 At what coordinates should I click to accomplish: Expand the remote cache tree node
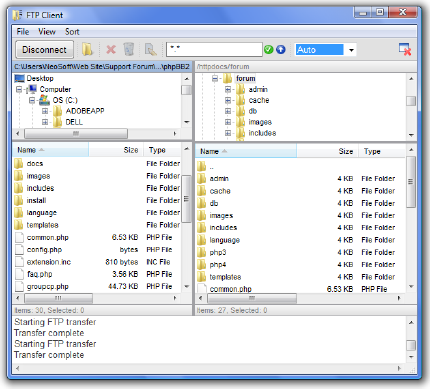pos(228,100)
